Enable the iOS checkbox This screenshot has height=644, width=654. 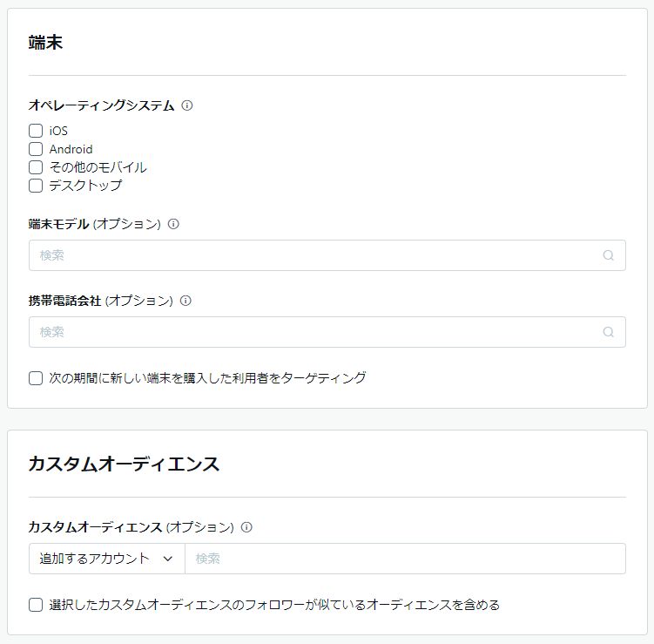(x=36, y=131)
